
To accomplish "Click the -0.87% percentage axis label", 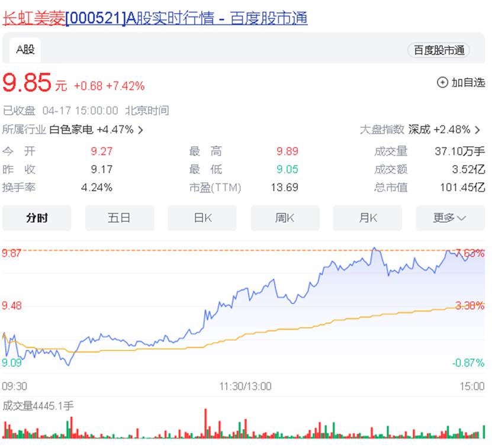I will tap(468, 363).
